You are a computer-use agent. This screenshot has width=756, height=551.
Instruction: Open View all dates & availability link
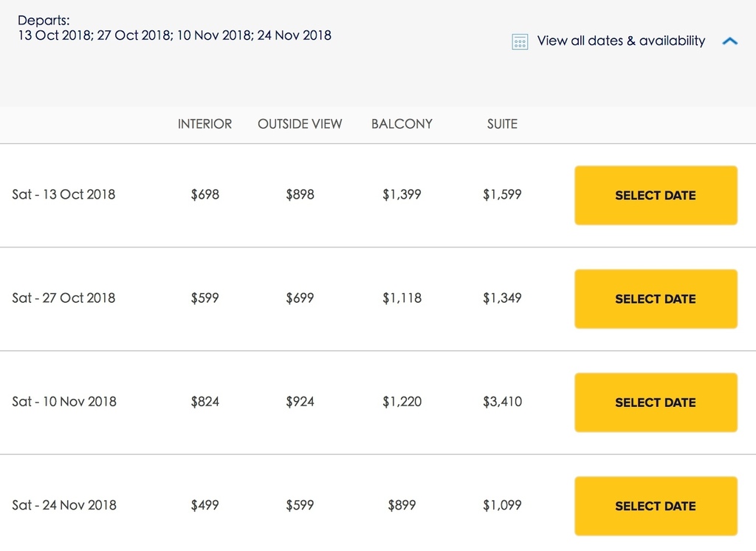[621, 41]
